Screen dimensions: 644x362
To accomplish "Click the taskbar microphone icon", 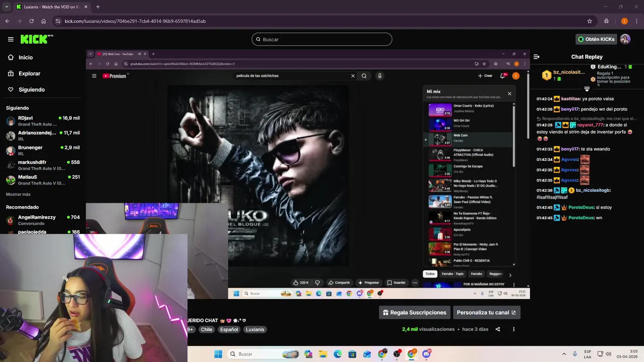I will [575, 354].
